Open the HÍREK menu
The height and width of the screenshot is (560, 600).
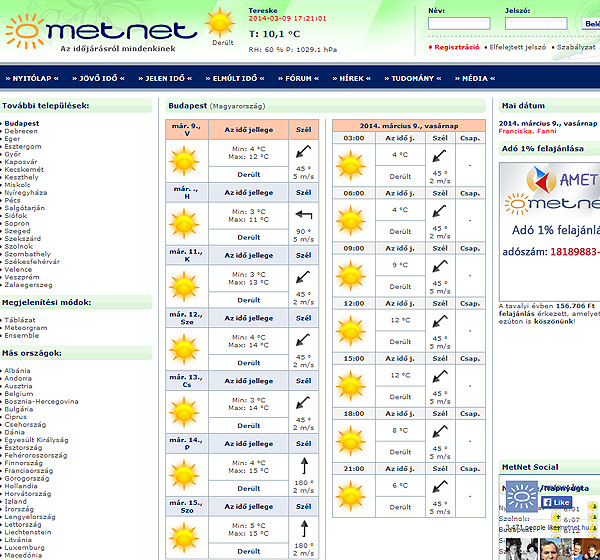[x=352, y=78]
